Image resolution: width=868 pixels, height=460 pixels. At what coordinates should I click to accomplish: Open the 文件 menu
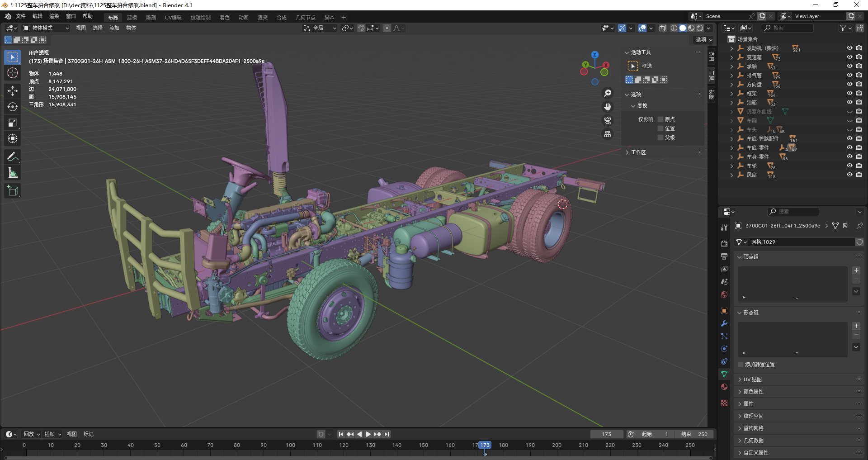coord(21,16)
